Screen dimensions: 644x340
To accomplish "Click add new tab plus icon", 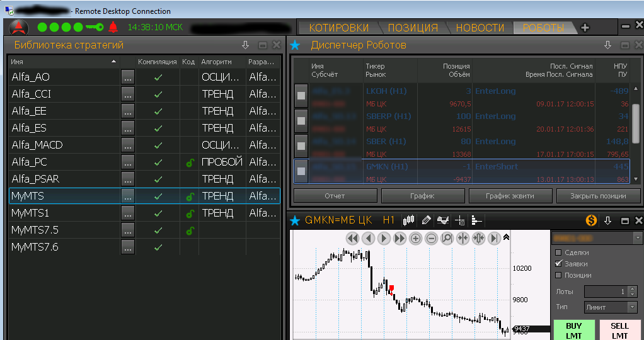I will pos(585,28).
